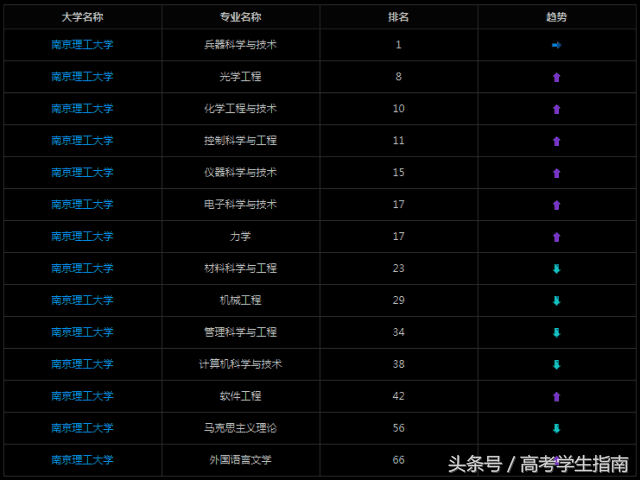Screen dimensions: 640x480
Task: Select the 力学 major cell
Action: coord(240,236)
